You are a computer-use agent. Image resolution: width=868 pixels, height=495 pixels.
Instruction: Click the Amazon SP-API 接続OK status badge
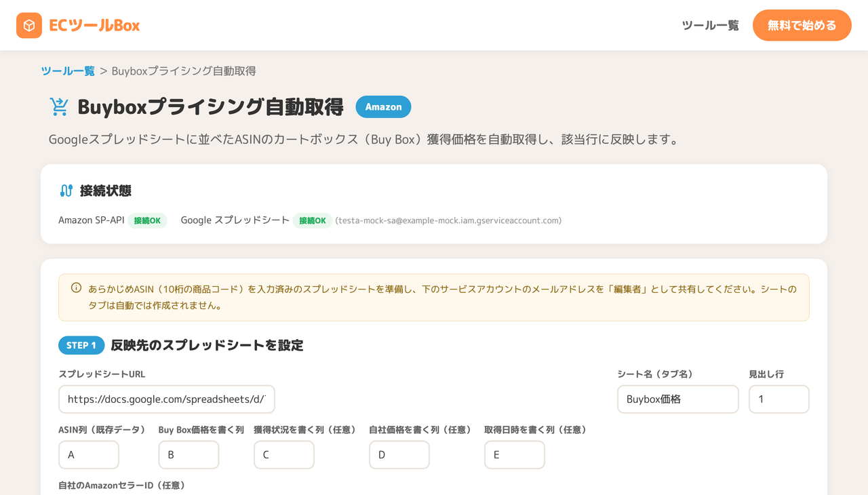[147, 220]
